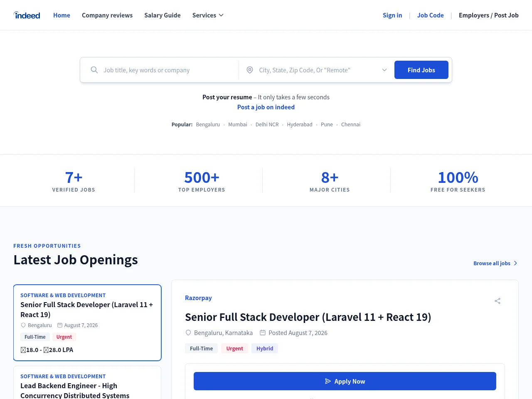Click the calendar icon in first job card
532x399 pixels.
coord(60,325)
